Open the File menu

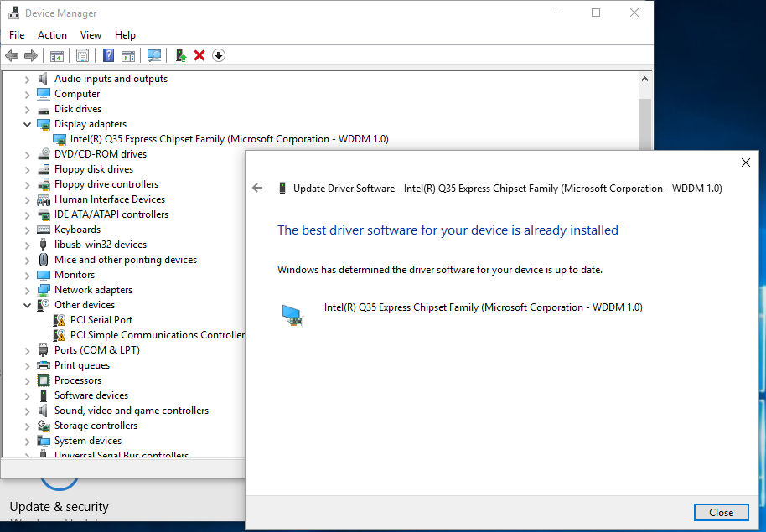tap(17, 35)
